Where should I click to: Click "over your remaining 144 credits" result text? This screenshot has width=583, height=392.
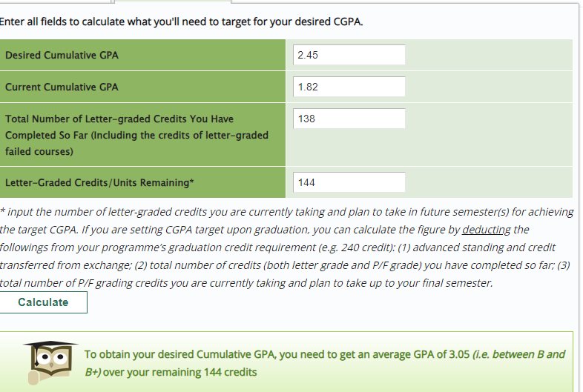click(180, 372)
